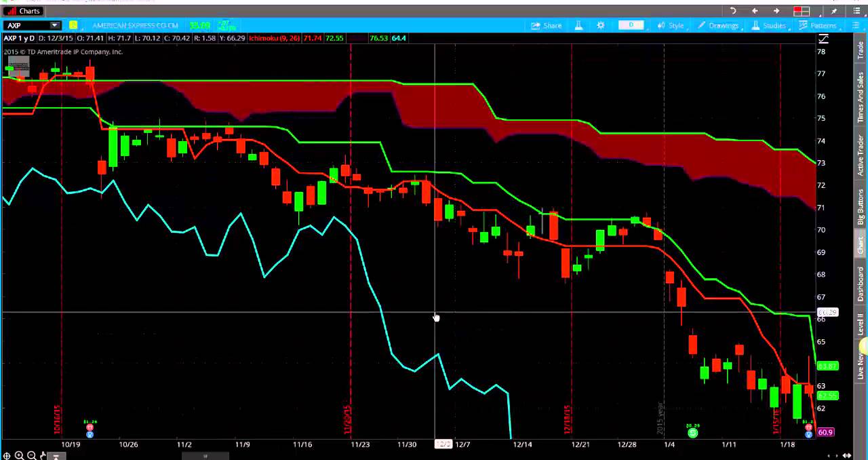The image size is (868, 460).
Task: Open the flask icon next to Share
Action: pos(579,26)
